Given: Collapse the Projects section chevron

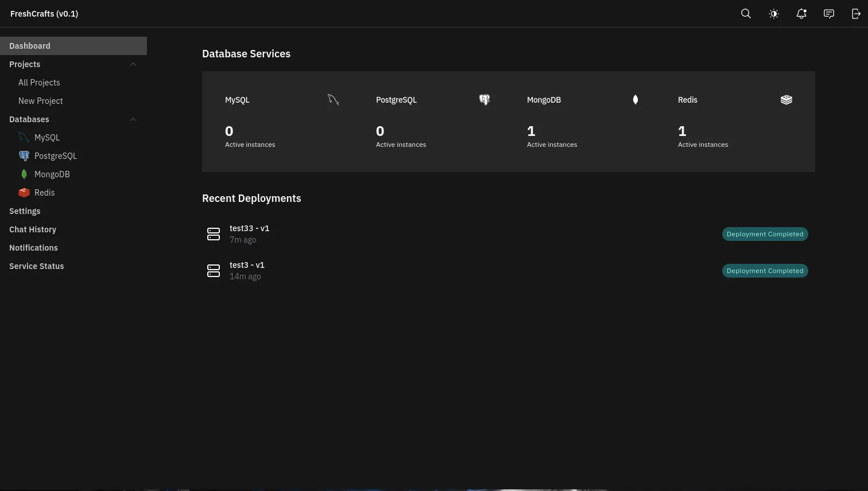Looking at the screenshot, I should (x=133, y=64).
